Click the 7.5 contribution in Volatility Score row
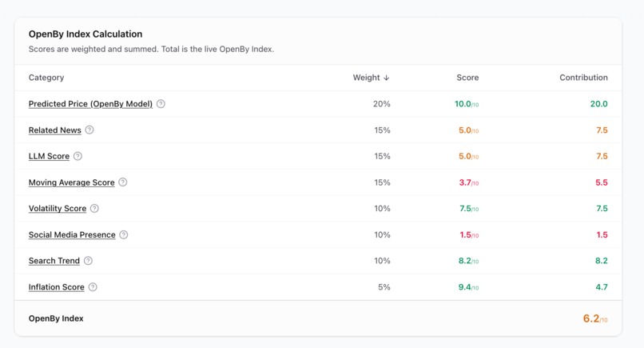Viewport: 644px width, 348px height. [x=602, y=209]
